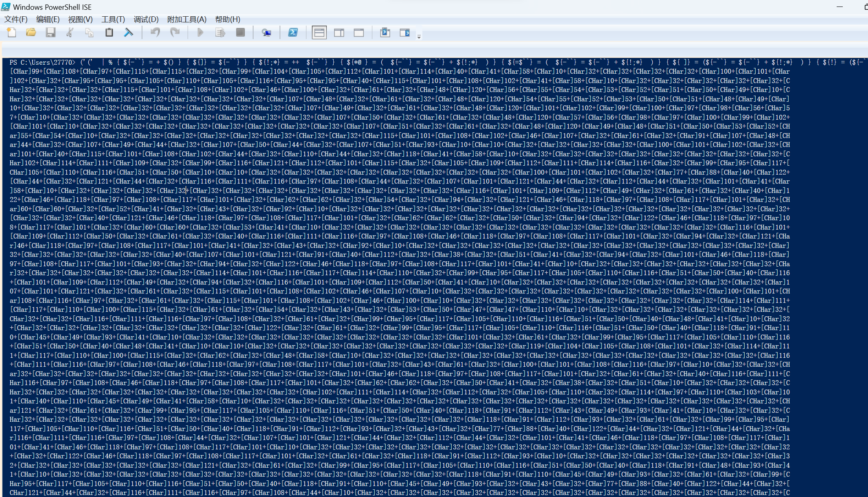Viewport: 868px width, 497px height.
Task: Open the 视图(V) menu
Action: (80, 20)
